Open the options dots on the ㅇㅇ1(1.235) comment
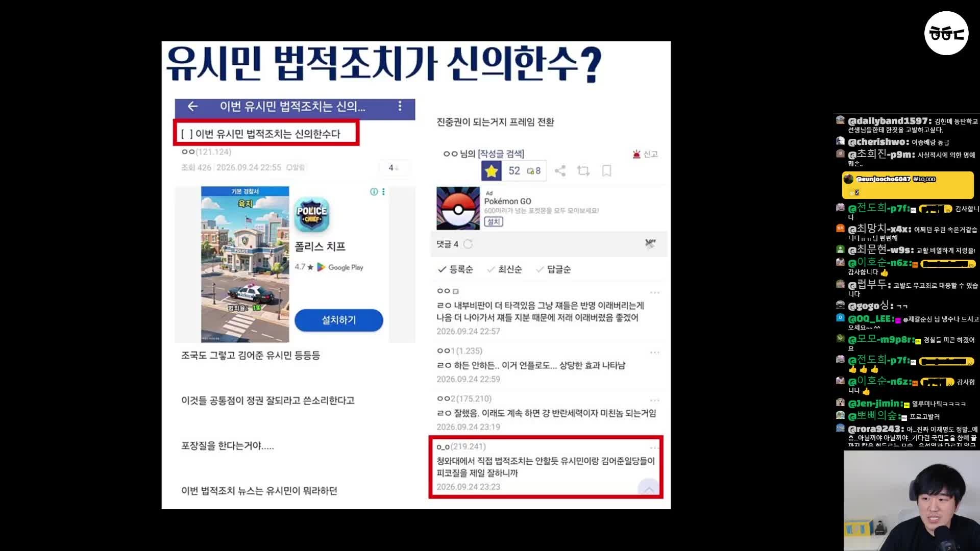The image size is (980, 551). (x=655, y=353)
